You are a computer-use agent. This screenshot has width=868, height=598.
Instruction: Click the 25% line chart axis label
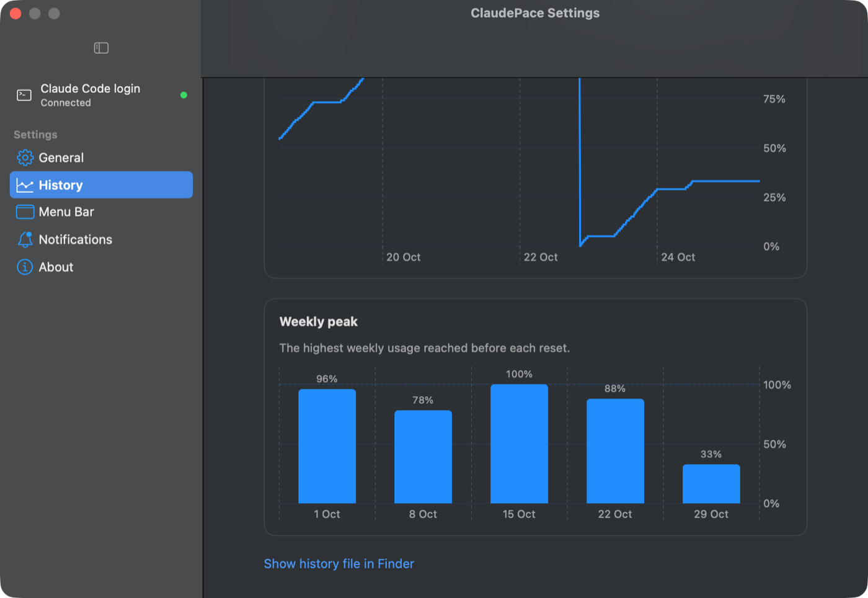tap(774, 197)
